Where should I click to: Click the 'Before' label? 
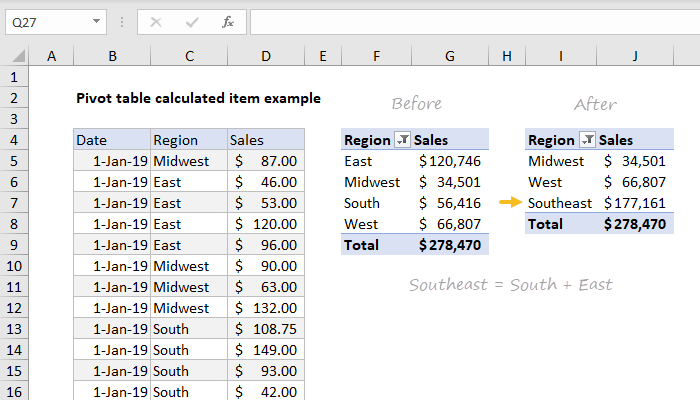417,104
